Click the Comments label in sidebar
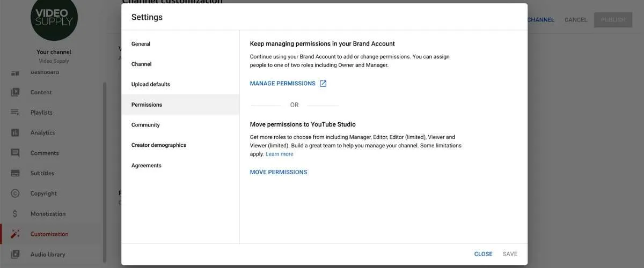This screenshot has height=268, width=644. [45, 153]
